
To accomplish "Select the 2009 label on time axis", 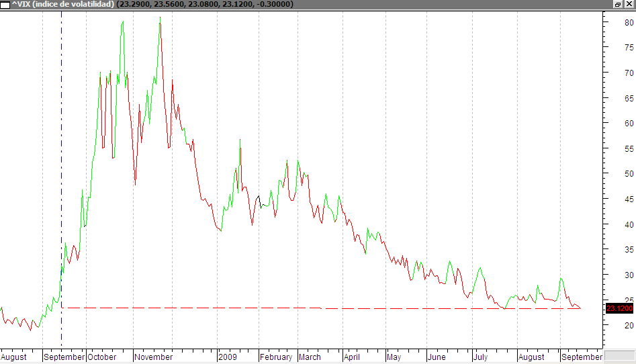I will [228, 357].
